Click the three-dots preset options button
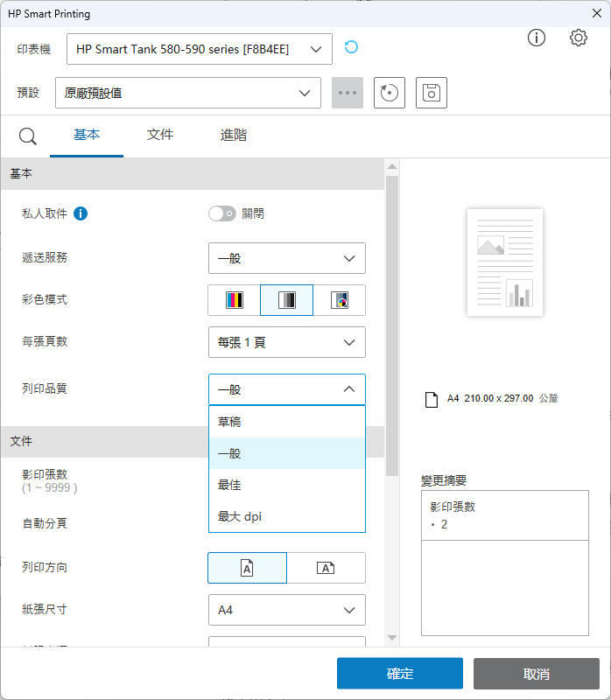The width and height of the screenshot is (611, 700). tap(348, 93)
